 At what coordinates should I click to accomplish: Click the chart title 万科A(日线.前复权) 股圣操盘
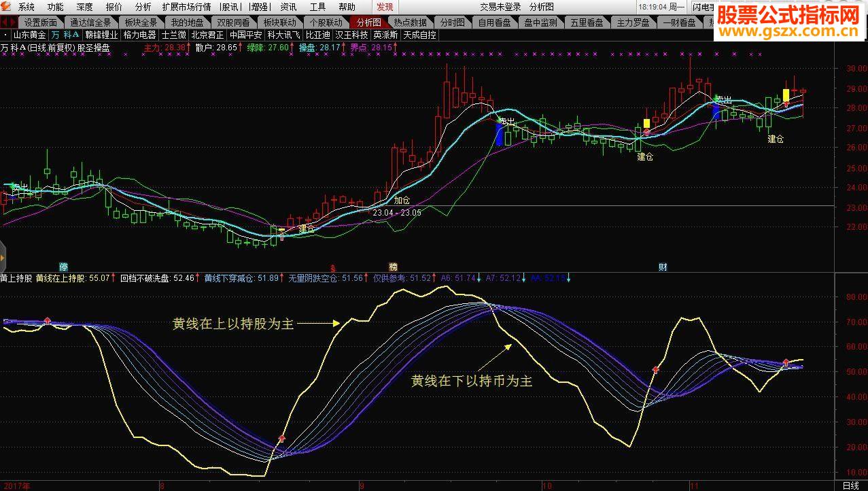[x=55, y=48]
